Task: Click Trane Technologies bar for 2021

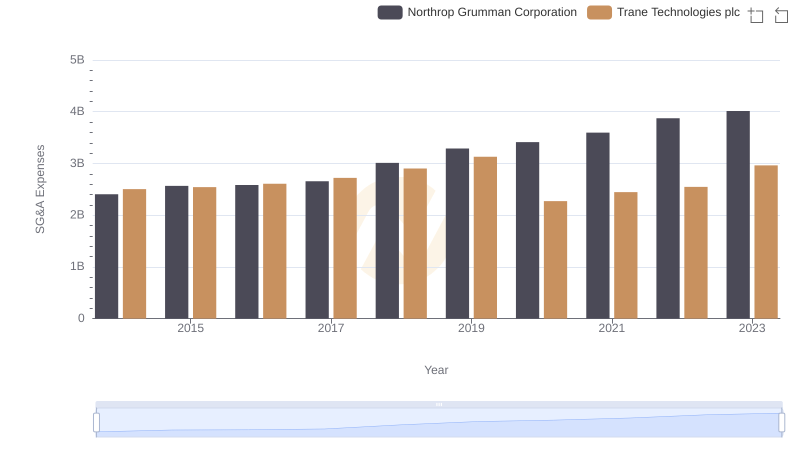Action: click(626, 255)
